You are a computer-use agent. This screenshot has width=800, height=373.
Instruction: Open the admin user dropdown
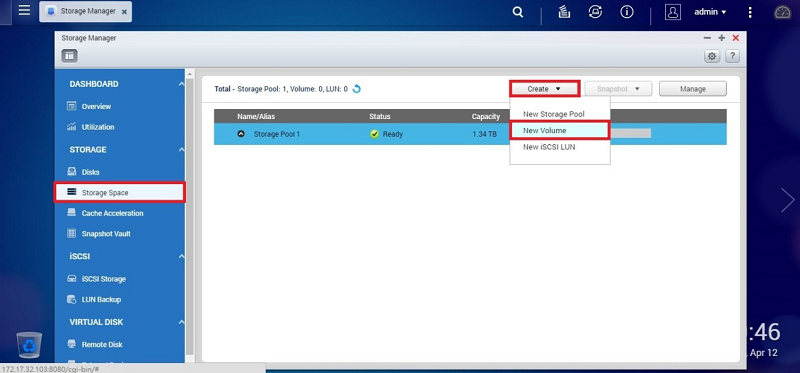(x=710, y=12)
